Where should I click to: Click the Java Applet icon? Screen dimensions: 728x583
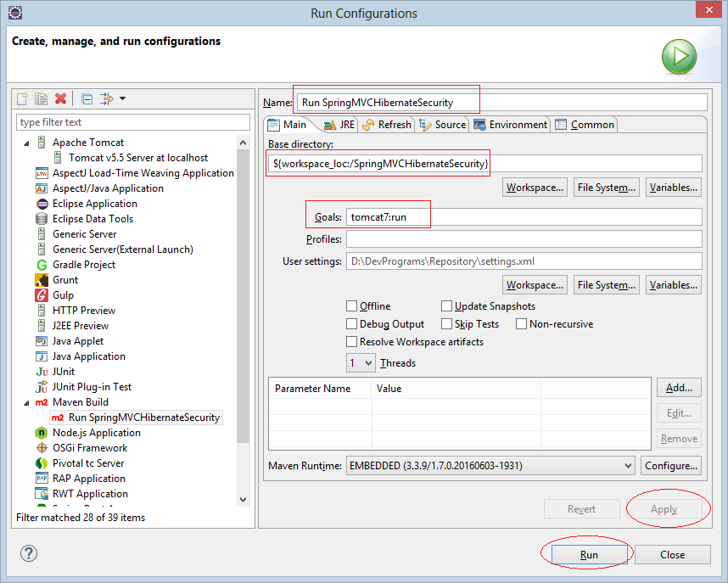pos(42,341)
